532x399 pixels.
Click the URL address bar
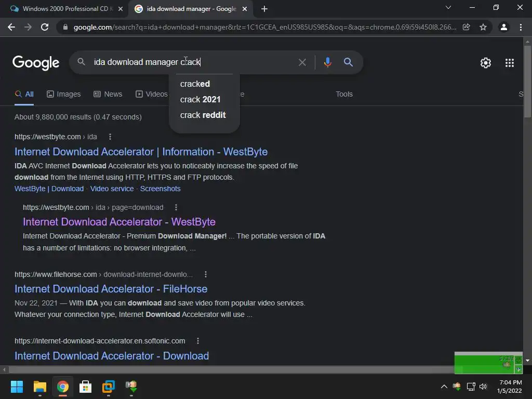point(264,27)
